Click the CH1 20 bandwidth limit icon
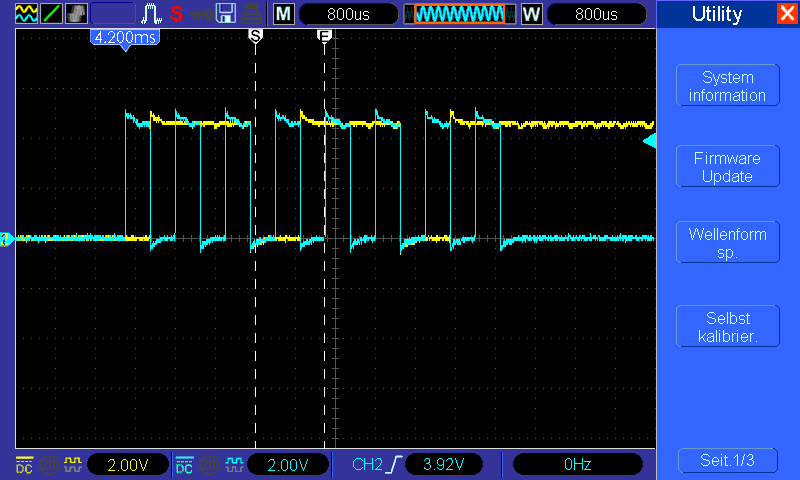The image size is (800, 480). [49, 464]
